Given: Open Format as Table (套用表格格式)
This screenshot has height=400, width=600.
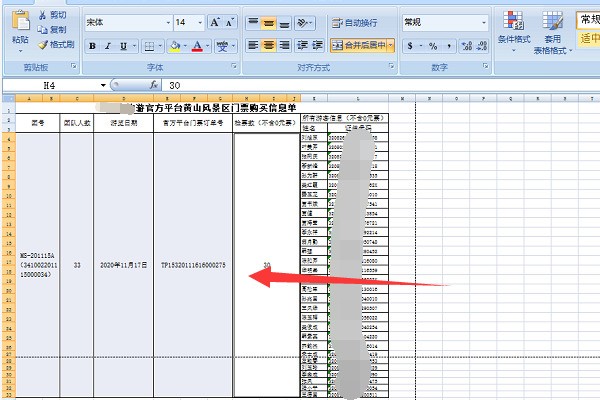Looking at the screenshot, I should tap(553, 33).
